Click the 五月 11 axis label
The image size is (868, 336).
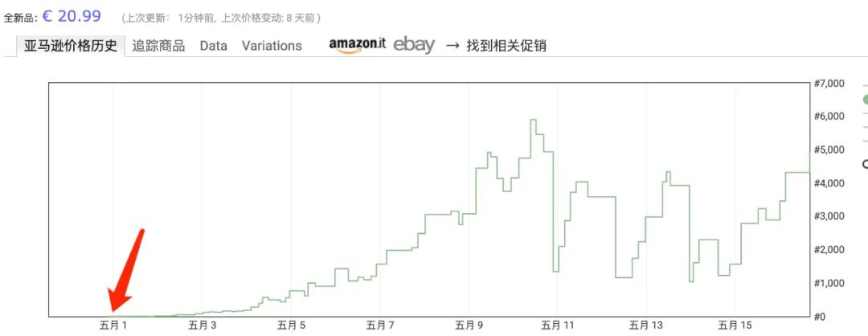pyautogui.click(x=559, y=325)
